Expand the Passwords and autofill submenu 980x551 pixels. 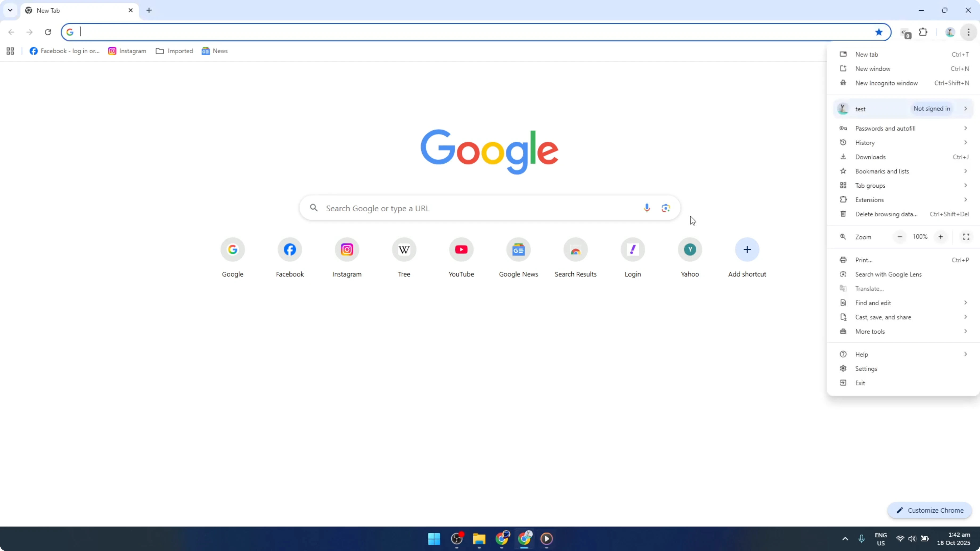[903, 129]
